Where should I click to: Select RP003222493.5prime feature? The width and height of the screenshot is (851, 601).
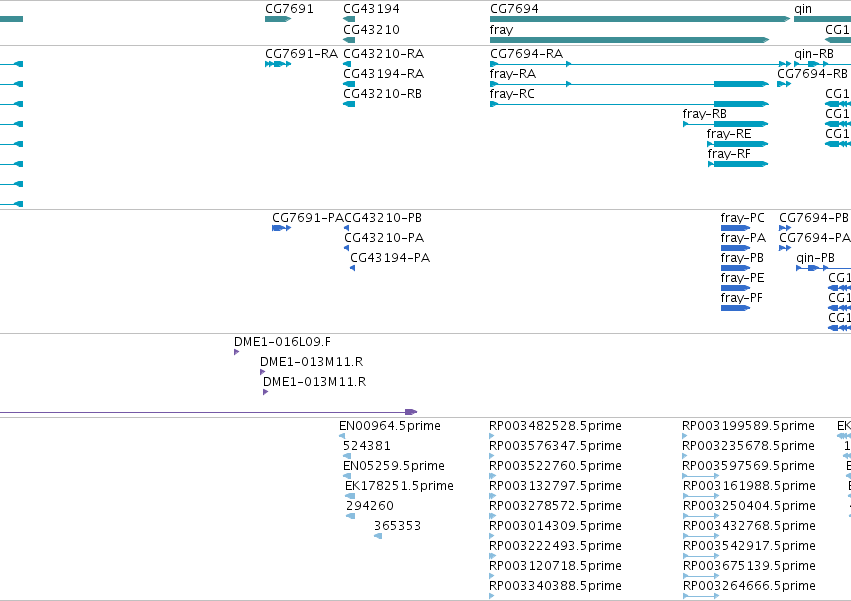(x=492, y=556)
